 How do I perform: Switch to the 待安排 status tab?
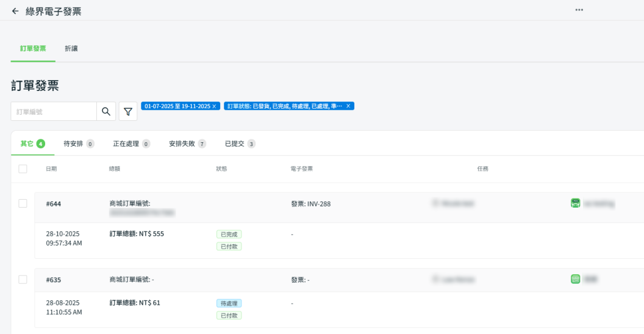click(79, 144)
